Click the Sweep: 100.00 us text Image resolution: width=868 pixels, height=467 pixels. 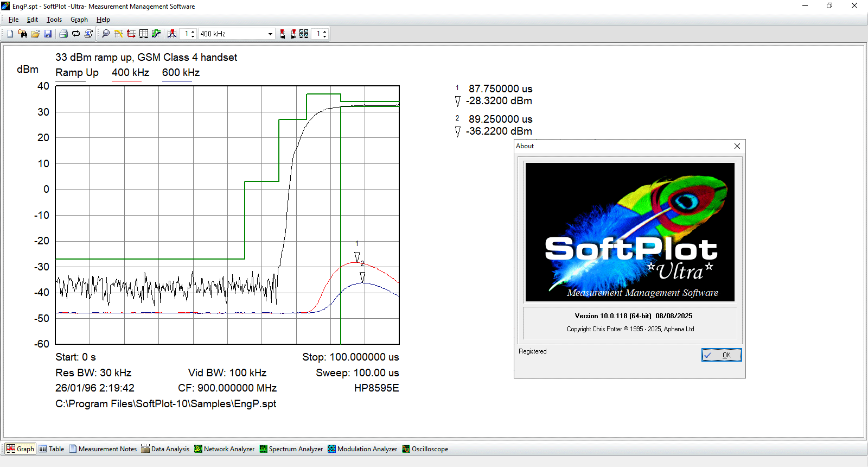pyautogui.click(x=358, y=373)
